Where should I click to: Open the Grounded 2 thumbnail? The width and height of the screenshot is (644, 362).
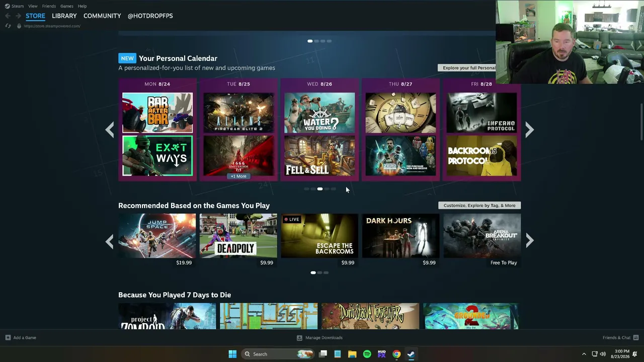pyautogui.click(x=471, y=316)
